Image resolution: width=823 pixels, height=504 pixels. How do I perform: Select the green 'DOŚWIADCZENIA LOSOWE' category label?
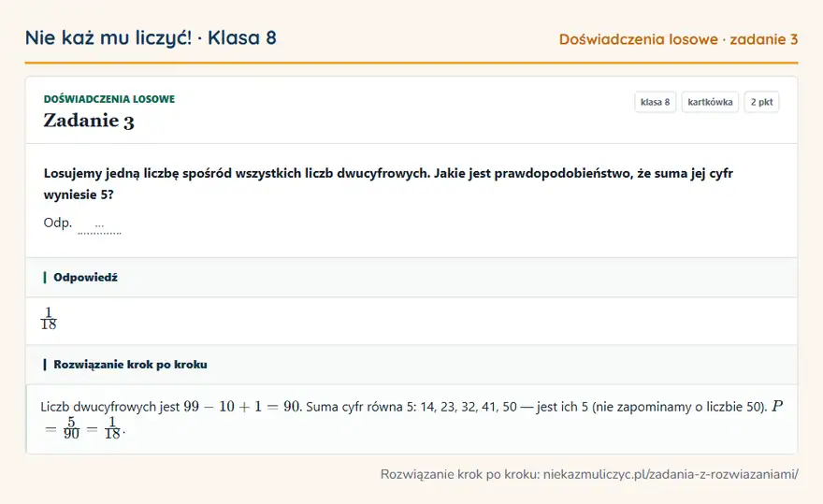(x=109, y=99)
